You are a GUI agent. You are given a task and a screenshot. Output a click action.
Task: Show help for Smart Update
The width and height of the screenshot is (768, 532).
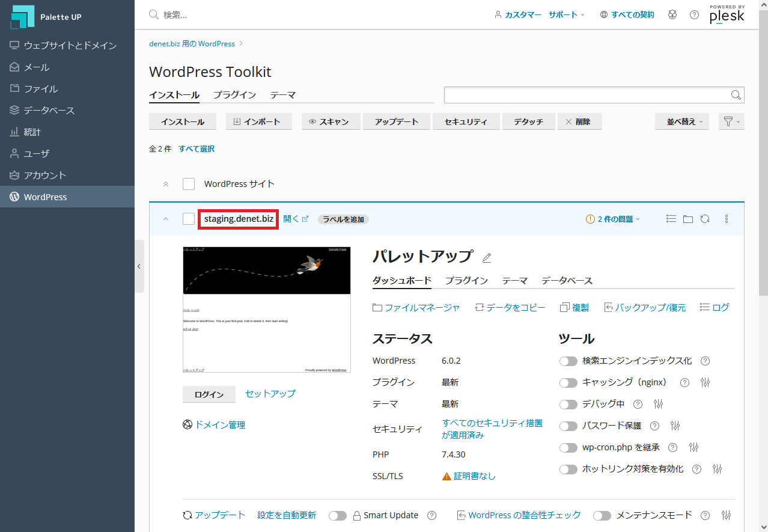431,515
